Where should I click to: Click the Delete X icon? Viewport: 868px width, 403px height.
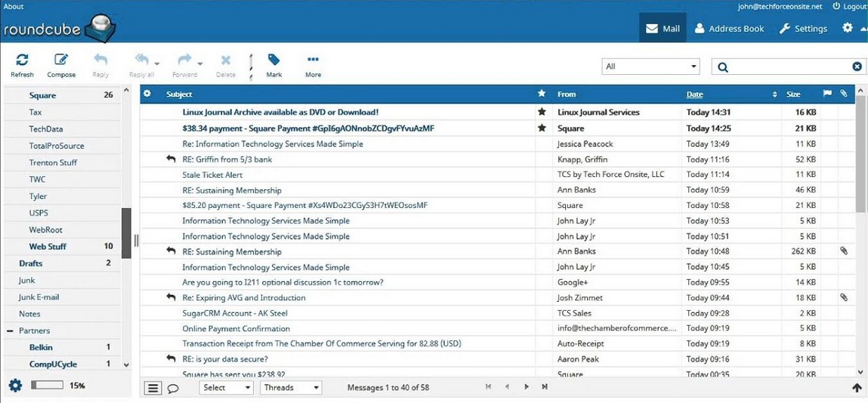tap(225, 60)
